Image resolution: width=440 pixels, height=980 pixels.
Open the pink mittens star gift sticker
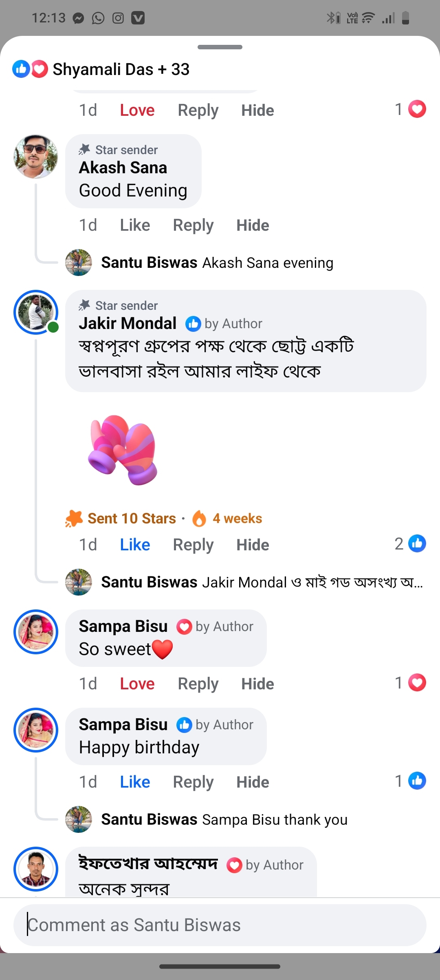coord(123,450)
